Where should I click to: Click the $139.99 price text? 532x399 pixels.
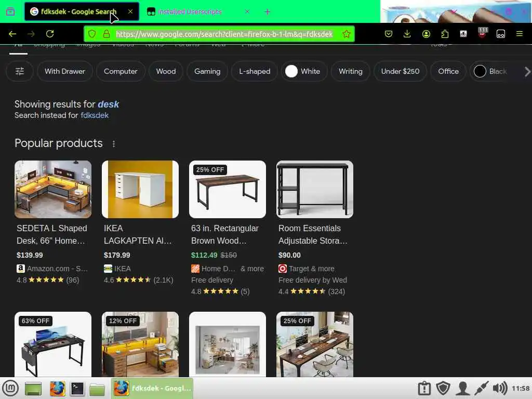coord(30,255)
